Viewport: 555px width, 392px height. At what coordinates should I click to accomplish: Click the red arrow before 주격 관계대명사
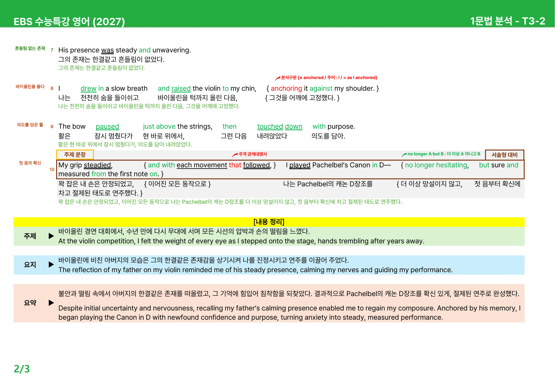point(235,155)
